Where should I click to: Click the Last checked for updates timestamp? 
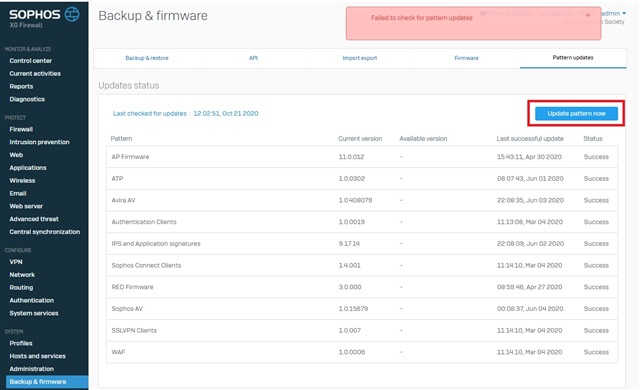coord(226,113)
